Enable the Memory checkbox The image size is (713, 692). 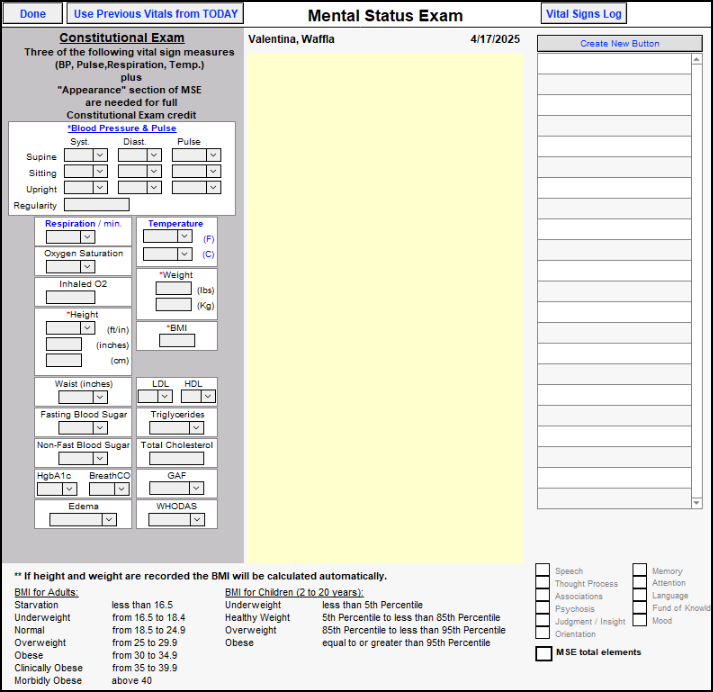coord(639,571)
